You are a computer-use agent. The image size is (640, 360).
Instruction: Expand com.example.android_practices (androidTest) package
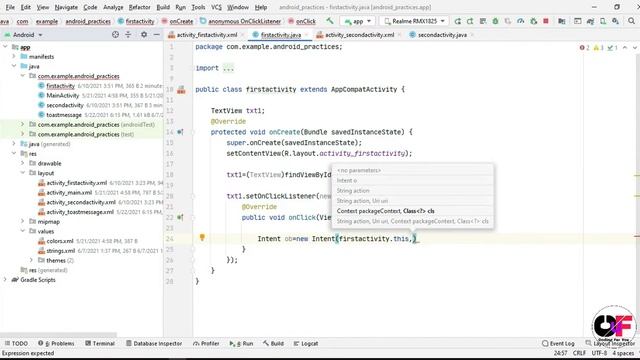coord(22,124)
